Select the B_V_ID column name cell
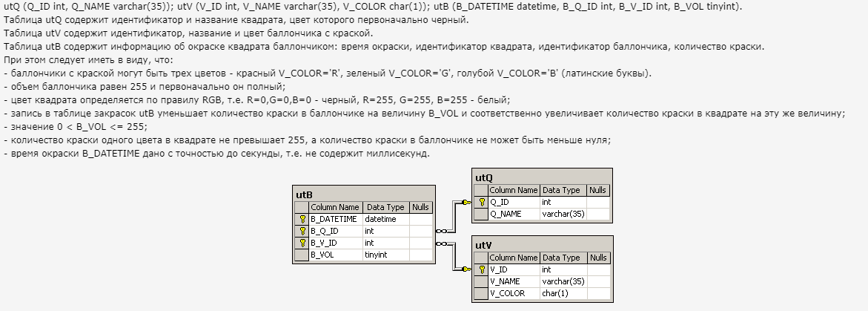The width and height of the screenshot is (868, 311). [335, 243]
